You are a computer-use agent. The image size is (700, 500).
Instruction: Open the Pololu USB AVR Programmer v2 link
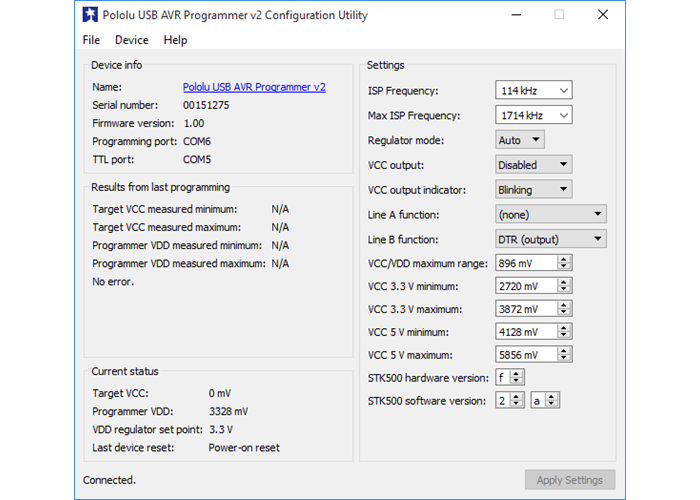click(x=254, y=87)
